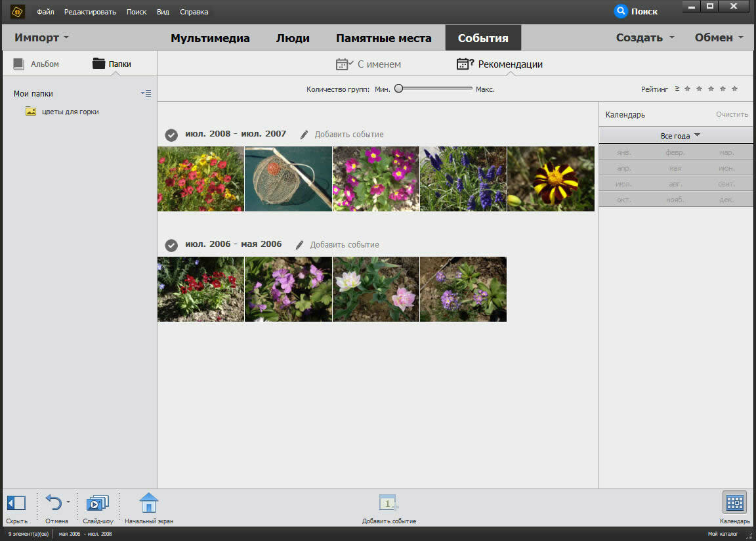The width and height of the screenshot is (756, 541).
Task: Click pencil icon beside июл. 2008 group
Action: [303, 135]
